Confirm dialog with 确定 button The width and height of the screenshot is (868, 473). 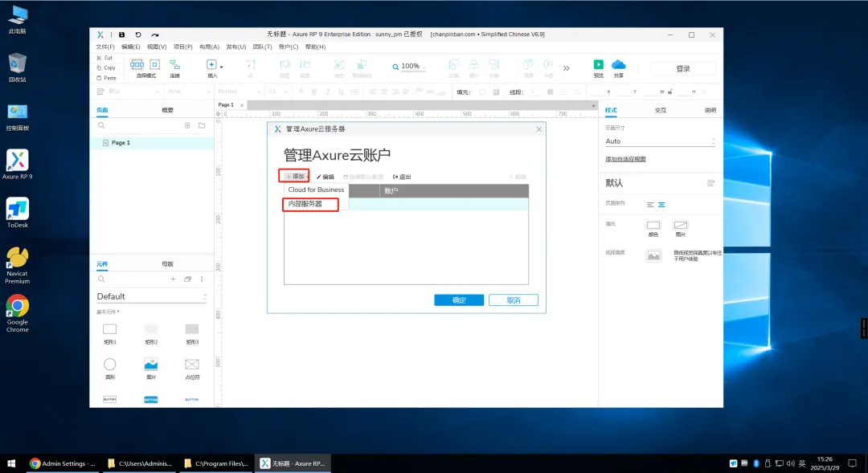click(459, 300)
